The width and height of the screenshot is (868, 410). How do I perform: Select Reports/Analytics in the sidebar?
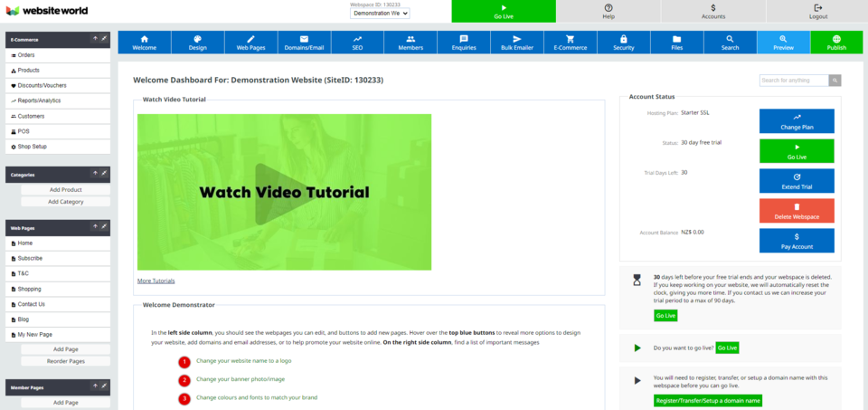(39, 100)
